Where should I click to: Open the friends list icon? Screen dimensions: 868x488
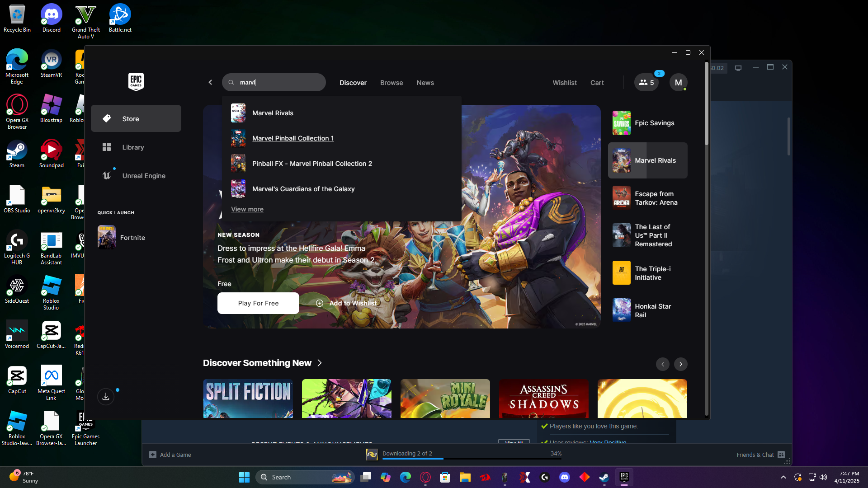coord(646,82)
